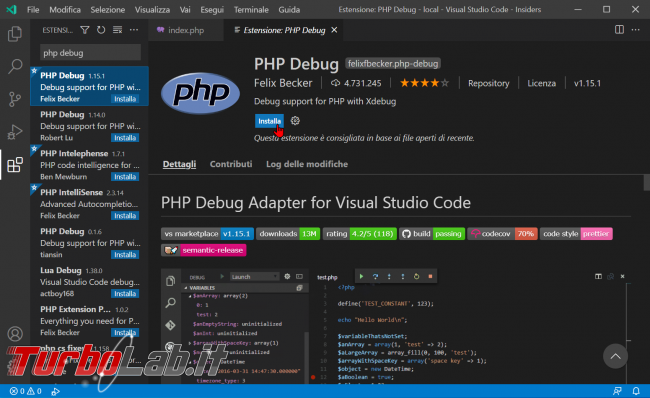Click the Felix Becker publisher name
650x398 pixels.
click(283, 83)
